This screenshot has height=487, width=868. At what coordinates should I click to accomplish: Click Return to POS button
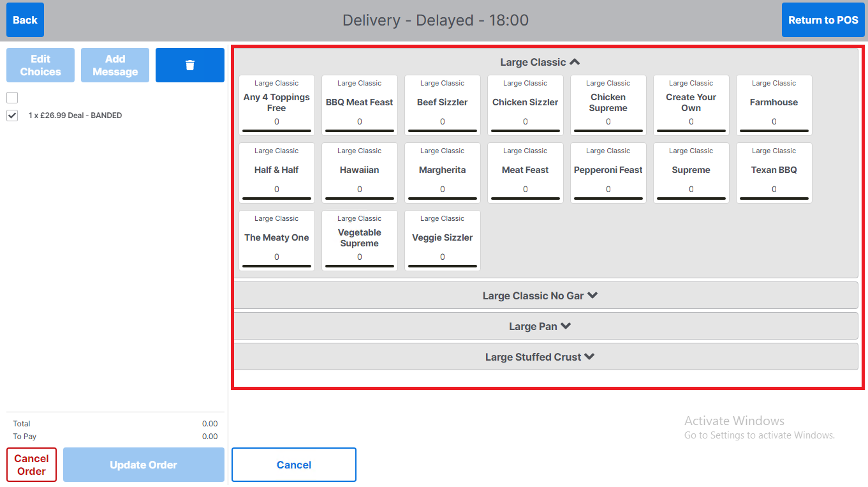pos(823,20)
